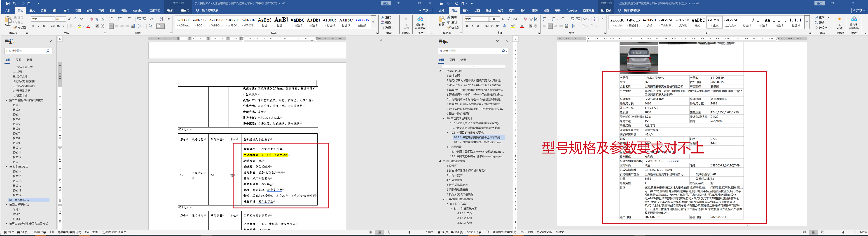Image resolution: width=868 pixels, height=236 pixels.
Task: Switch to 表设计 tab in the left window
Action: point(171,10)
